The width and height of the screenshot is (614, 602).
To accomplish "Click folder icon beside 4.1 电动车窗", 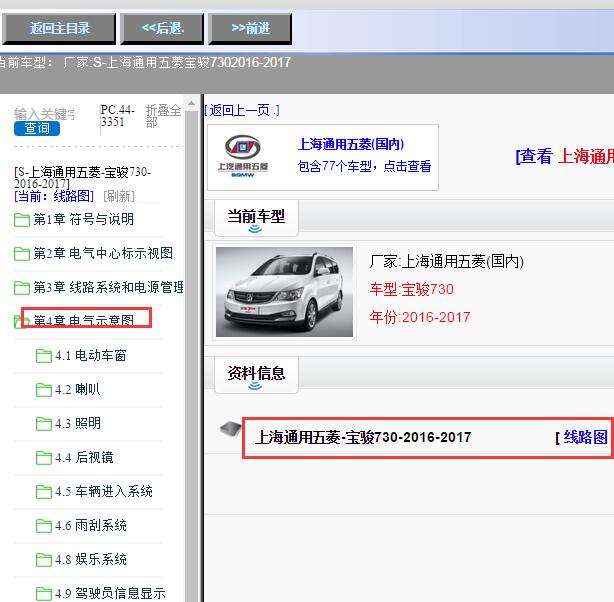I will pos(44,356).
